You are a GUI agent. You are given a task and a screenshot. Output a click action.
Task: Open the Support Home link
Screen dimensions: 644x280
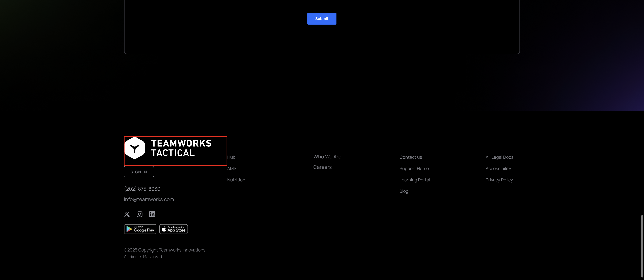point(414,169)
